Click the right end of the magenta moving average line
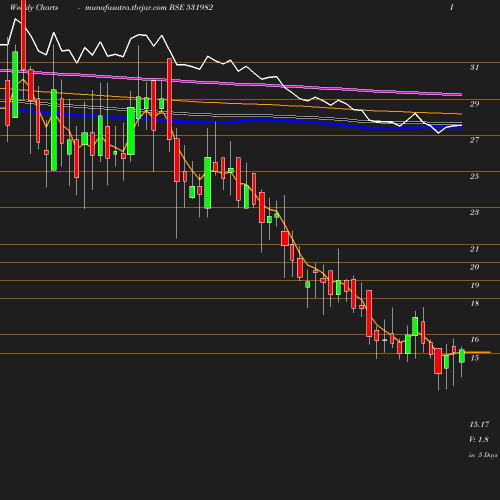500x500 pixels. pyautogui.click(x=461, y=95)
